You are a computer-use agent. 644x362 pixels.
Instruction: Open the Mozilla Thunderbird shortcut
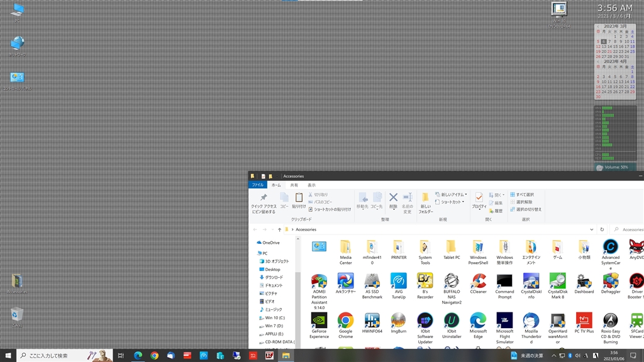[x=531, y=321]
